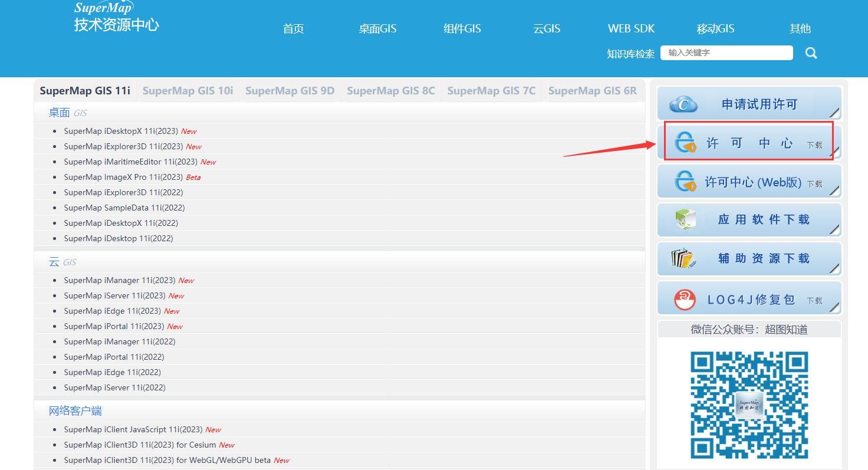This screenshot has width=868, height=470.
Task: Open SuperMap iManager 11i(2022) link
Action: point(120,341)
